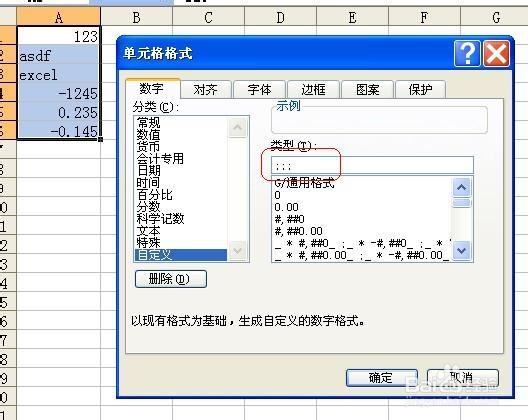Switch to the 数字 tab

(x=152, y=89)
